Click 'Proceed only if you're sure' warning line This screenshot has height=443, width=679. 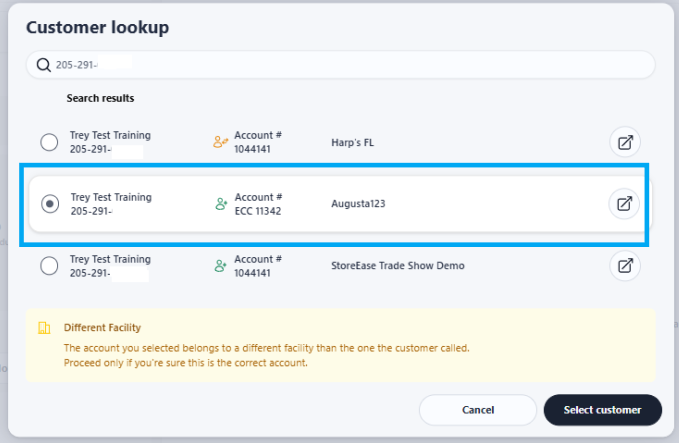pyautogui.click(x=185, y=363)
